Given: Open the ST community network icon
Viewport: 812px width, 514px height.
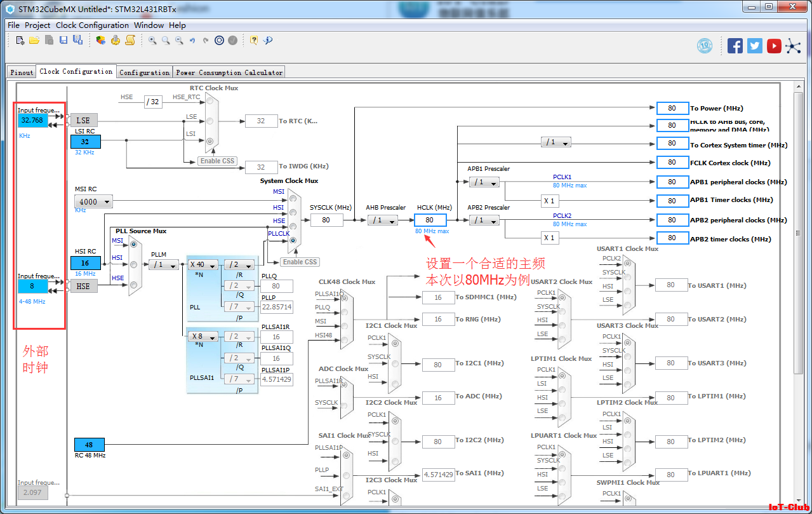Looking at the screenshot, I should point(793,45).
